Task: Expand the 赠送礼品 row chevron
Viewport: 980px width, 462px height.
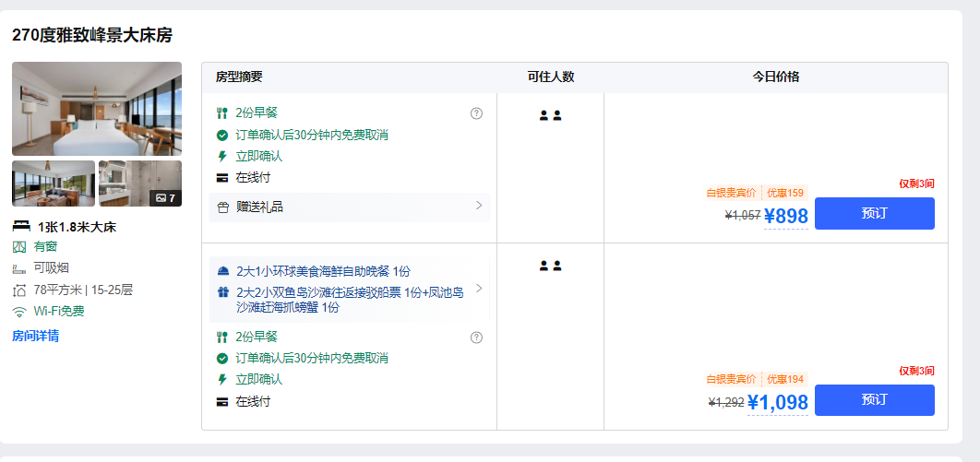Action: (479, 206)
